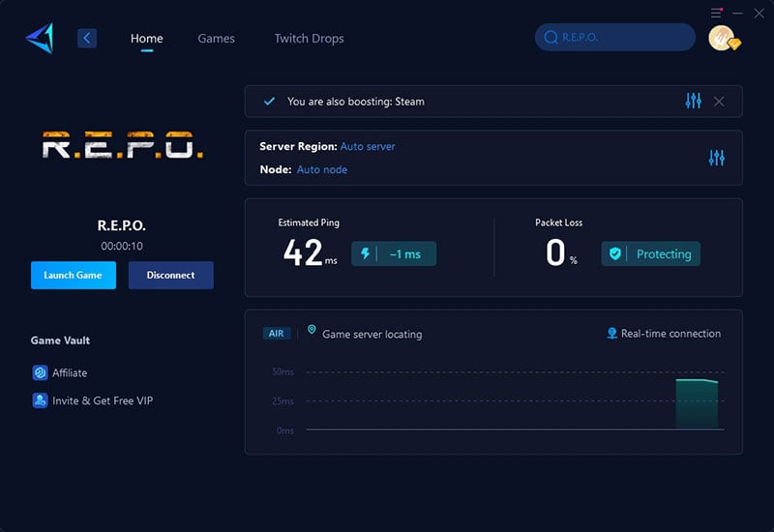Switch to the Home tab
This screenshot has width=774, height=532.
click(147, 39)
